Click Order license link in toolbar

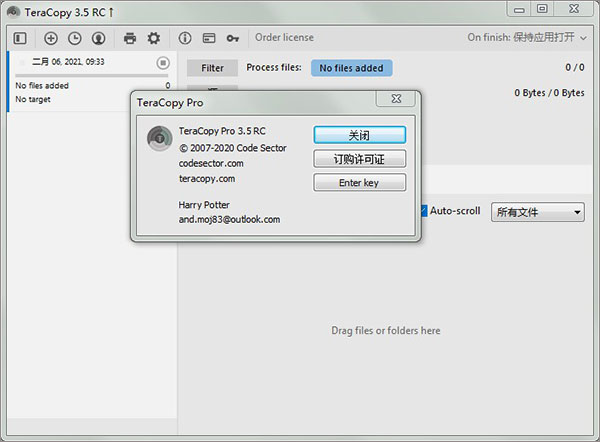click(x=284, y=38)
